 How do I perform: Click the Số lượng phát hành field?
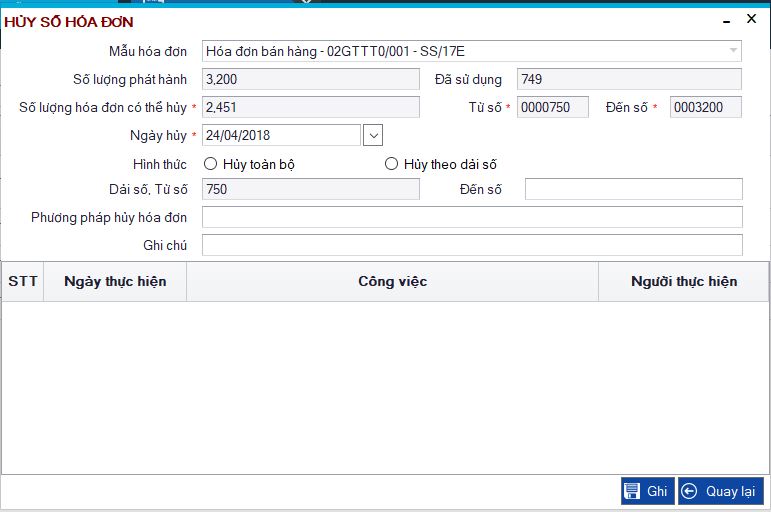tap(310, 79)
